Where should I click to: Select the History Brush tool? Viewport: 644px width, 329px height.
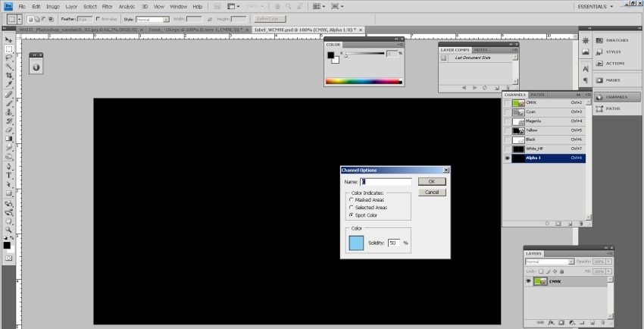(x=8, y=121)
